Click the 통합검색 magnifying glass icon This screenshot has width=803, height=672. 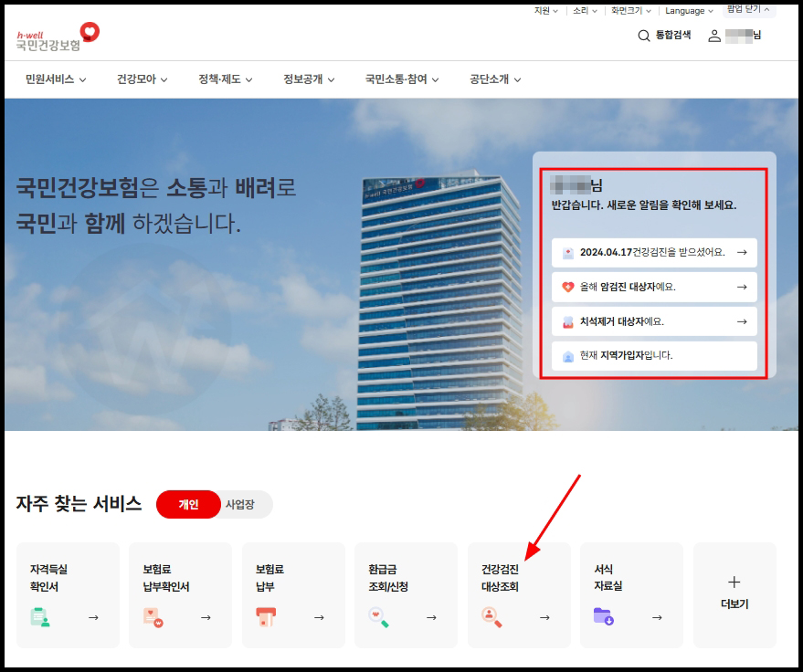click(x=644, y=36)
